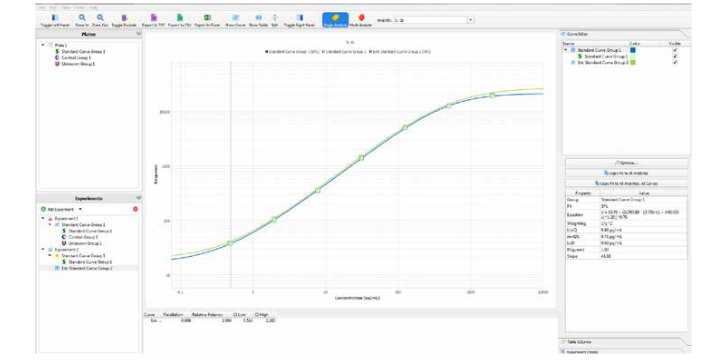Toggle visibility of Ext Standard Curve Group 2

pos(675,62)
